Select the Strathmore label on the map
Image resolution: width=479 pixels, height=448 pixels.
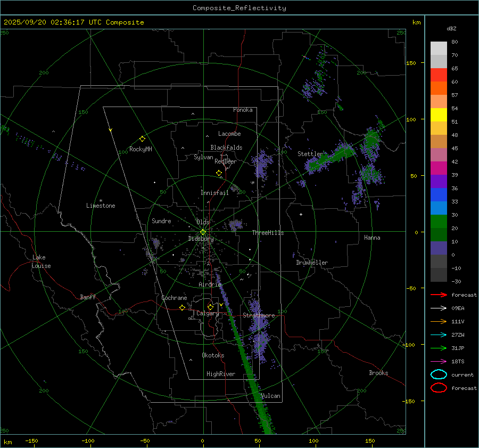(x=259, y=315)
